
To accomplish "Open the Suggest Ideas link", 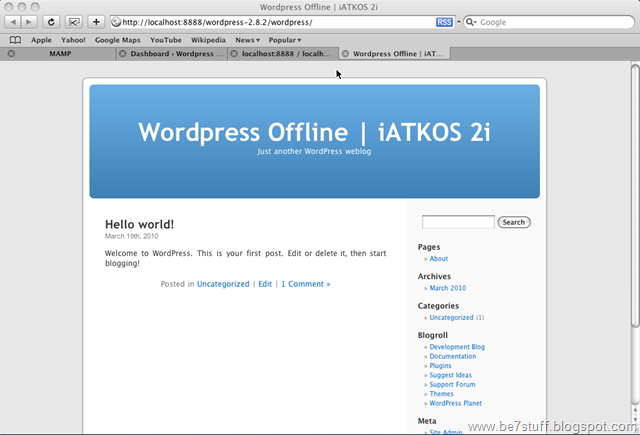I will [x=450, y=375].
